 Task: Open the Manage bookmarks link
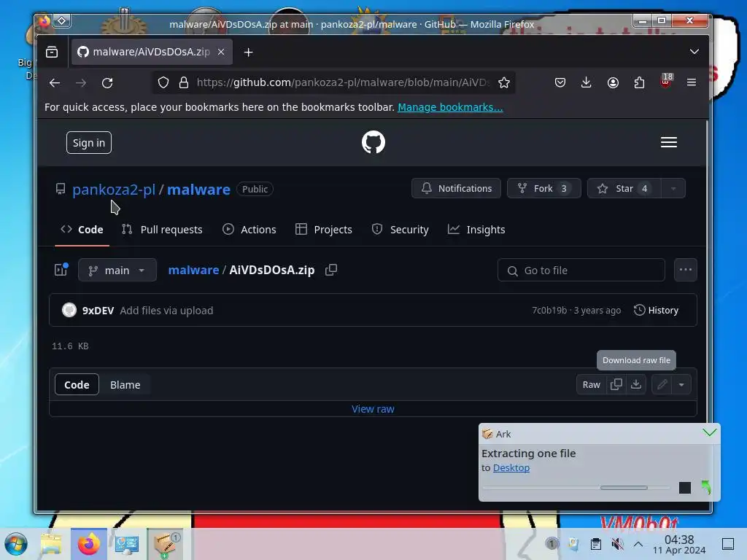click(450, 107)
